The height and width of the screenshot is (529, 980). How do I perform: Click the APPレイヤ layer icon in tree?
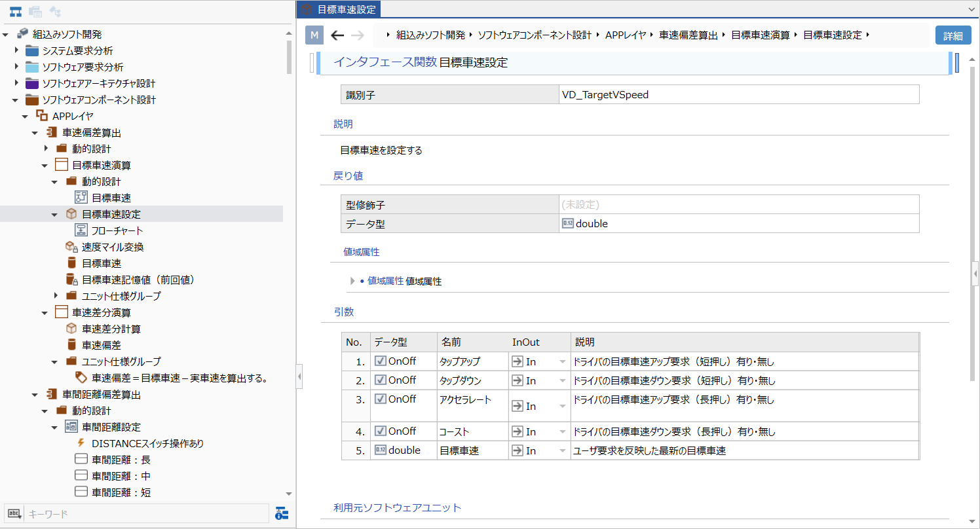[42, 116]
